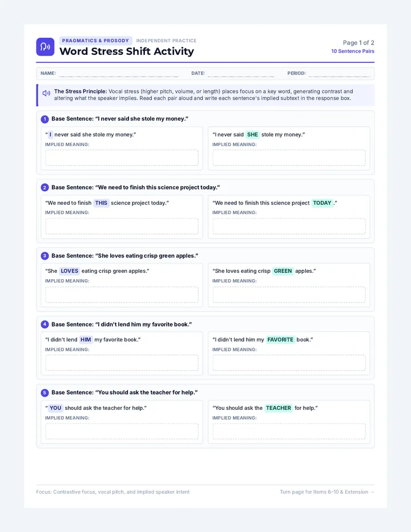Viewport: 411px width, 532px height.
Task: Click the Period input line
Action: [x=340, y=74]
